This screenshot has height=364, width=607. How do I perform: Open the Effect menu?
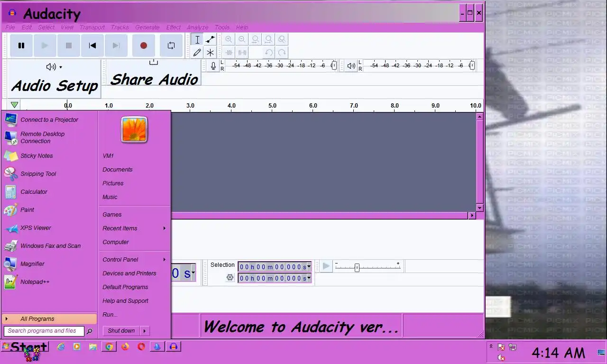[x=174, y=27]
